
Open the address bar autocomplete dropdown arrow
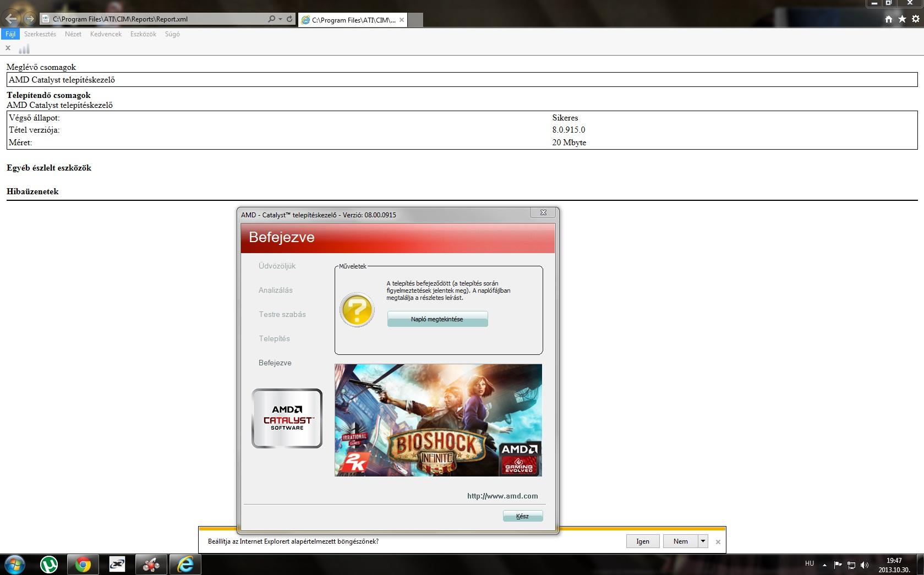coord(281,19)
